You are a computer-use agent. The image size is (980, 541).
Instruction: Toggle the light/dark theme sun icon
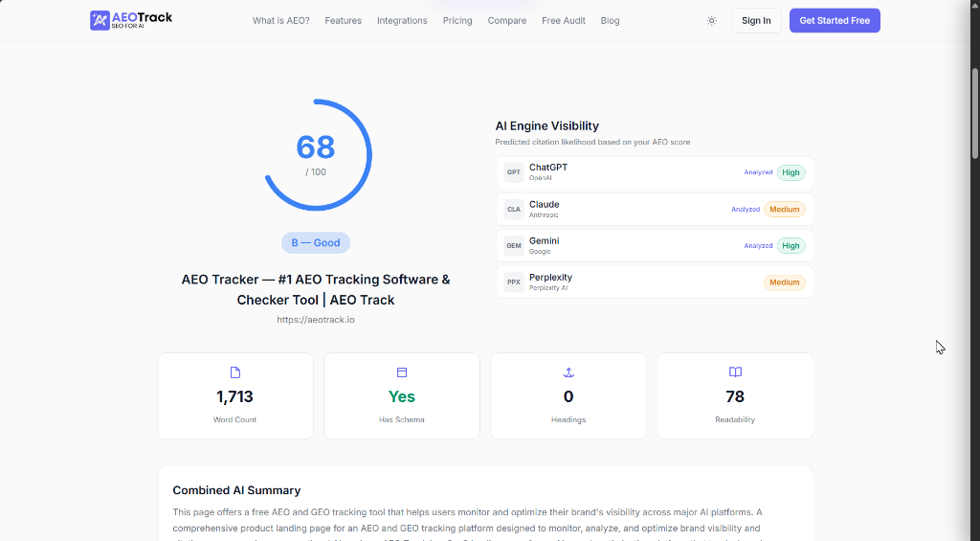[711, 21]
